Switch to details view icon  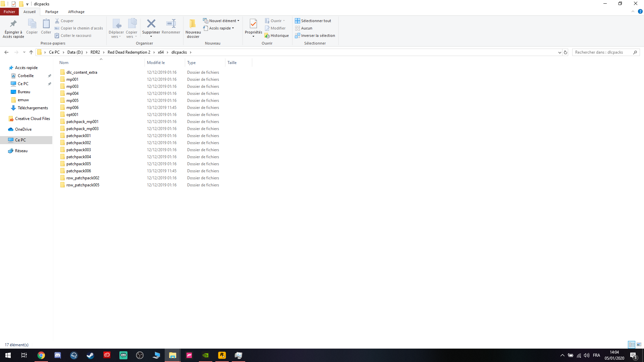632,345
